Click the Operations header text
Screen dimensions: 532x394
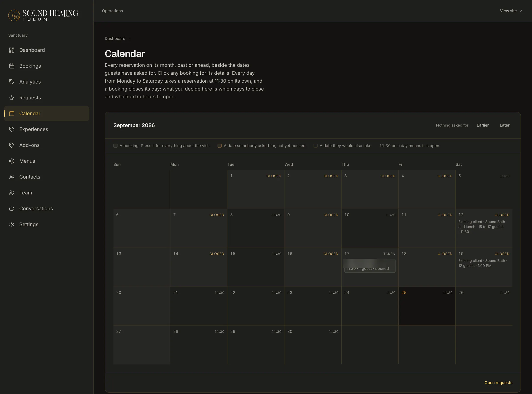pyautogui.click(x=112, y=11)
